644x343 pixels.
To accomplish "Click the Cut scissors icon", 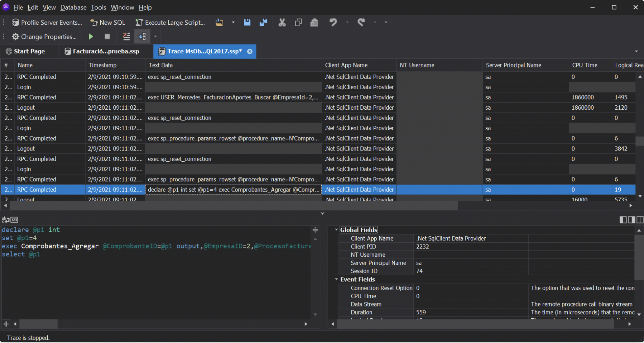I will point(282,22).
